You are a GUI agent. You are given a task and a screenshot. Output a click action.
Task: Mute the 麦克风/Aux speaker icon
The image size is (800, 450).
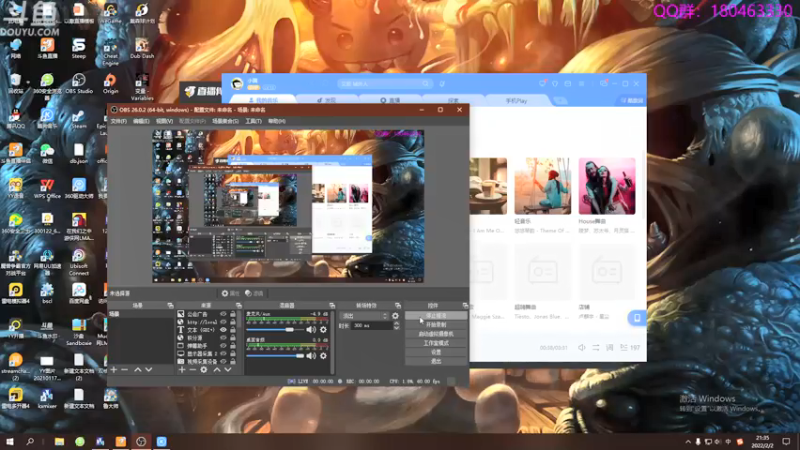pyautogui.click(x=311, y=330)
